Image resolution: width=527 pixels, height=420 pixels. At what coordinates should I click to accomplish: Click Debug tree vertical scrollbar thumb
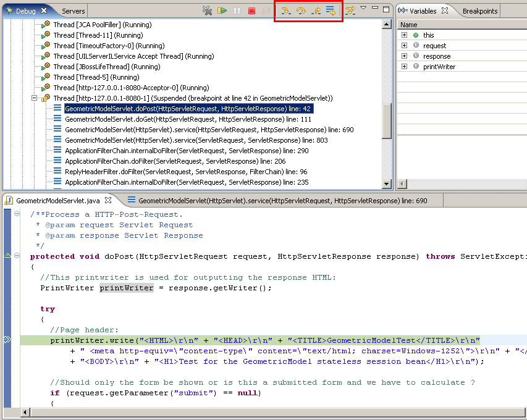click(387, 120)
